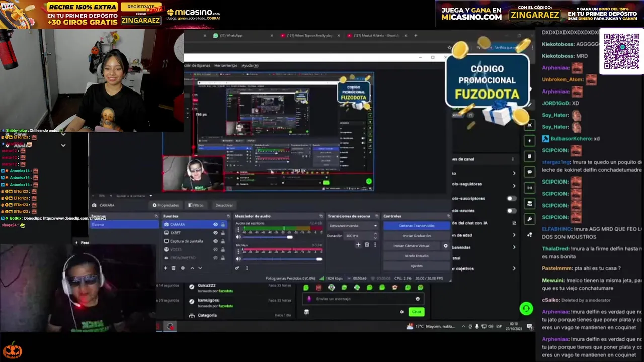Click the Propiedades source toolbar button

pyautogui.click(x=166, y=205)
